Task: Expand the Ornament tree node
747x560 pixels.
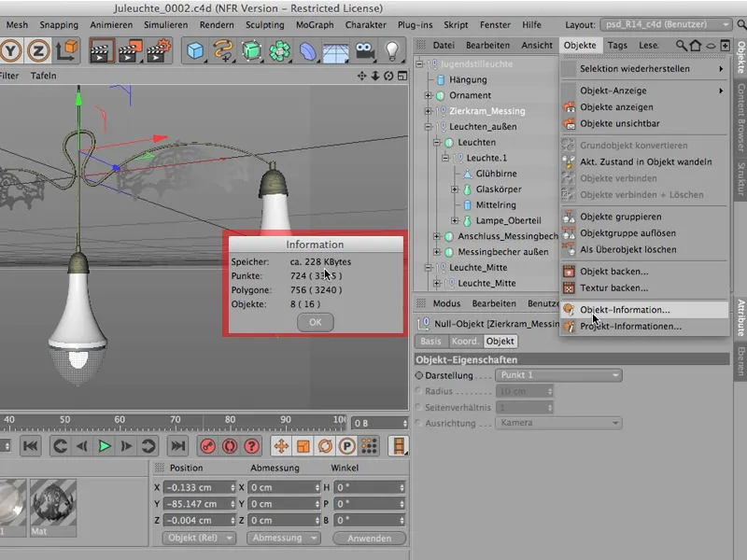Action: click(428, 95)
